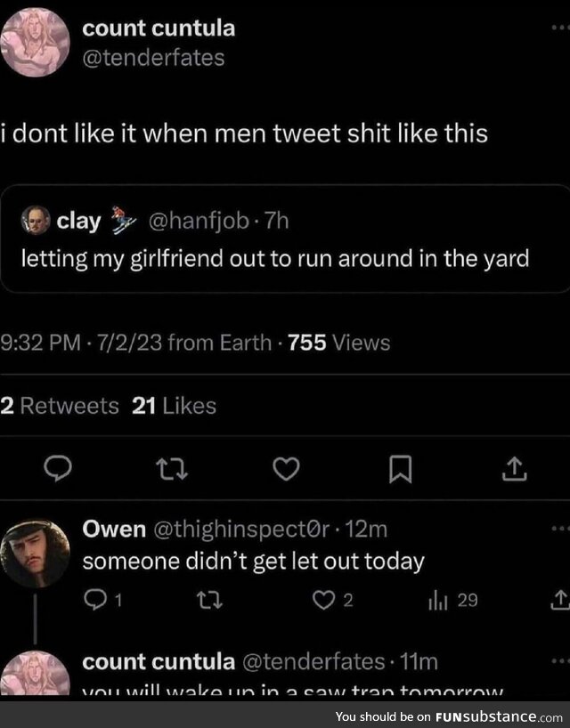Click count cuntula's avatar at the top

[x=35, y=43]
